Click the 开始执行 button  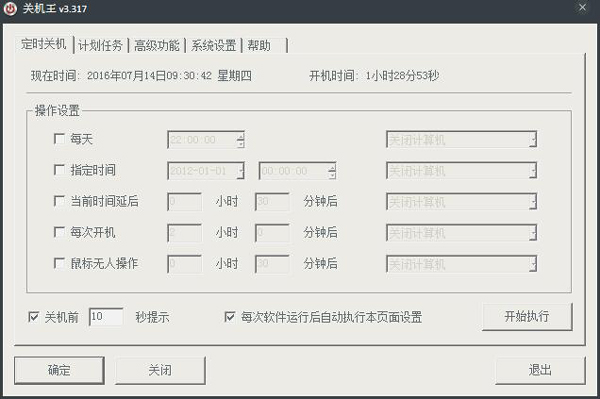click(527, 316)
